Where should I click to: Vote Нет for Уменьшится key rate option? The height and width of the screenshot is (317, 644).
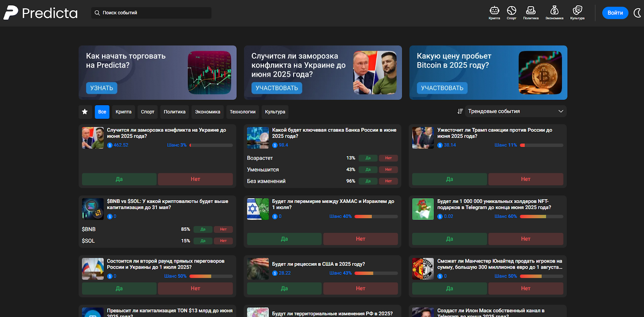coord(388,170)
